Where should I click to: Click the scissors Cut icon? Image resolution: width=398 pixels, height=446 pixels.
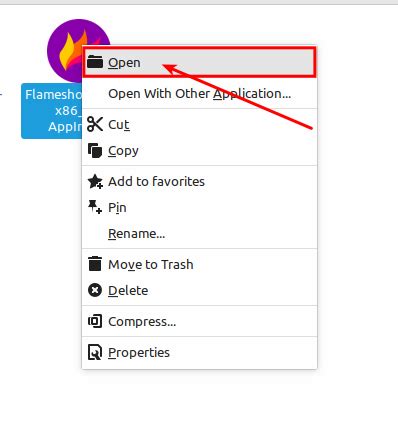(95, 124)
